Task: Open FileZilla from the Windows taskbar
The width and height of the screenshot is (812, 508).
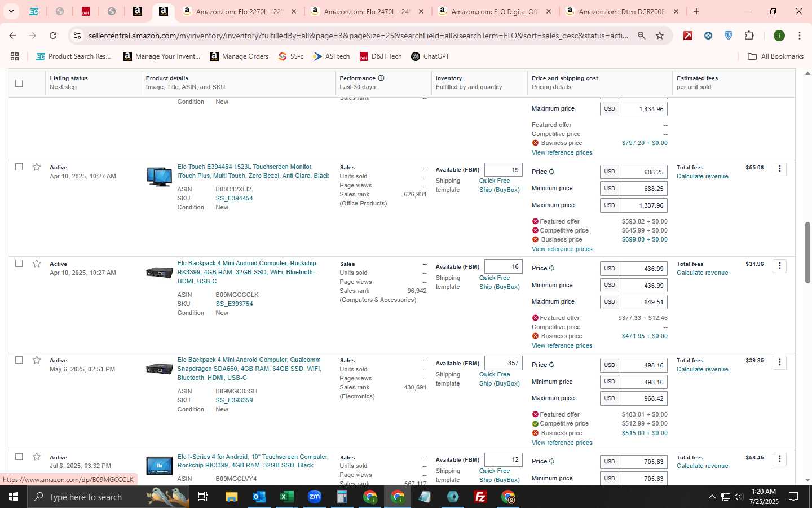Action: click(x=480, y=497)
